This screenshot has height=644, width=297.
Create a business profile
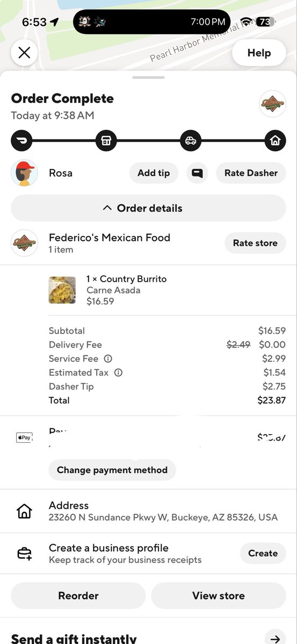[x=263, y=553]
